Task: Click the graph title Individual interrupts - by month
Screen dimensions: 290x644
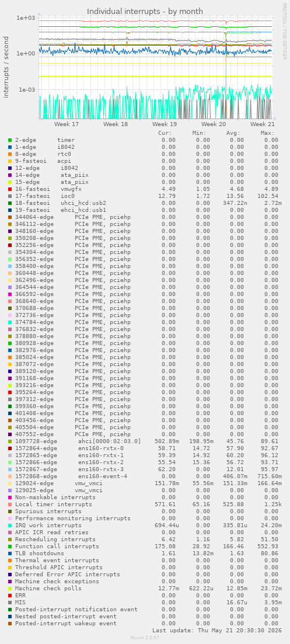Action: click(x=145, y=11)
